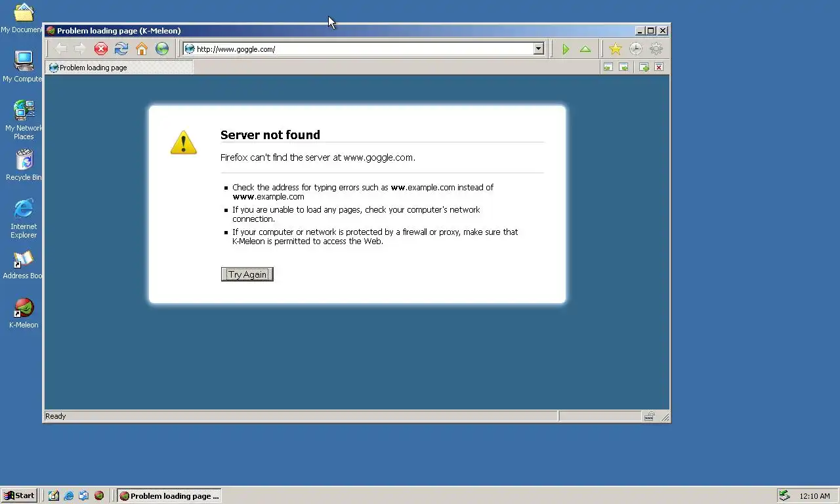This screenshot has height=504, width=840.
Task: Click system tray network icon
Action: click(x=784, y=495)
